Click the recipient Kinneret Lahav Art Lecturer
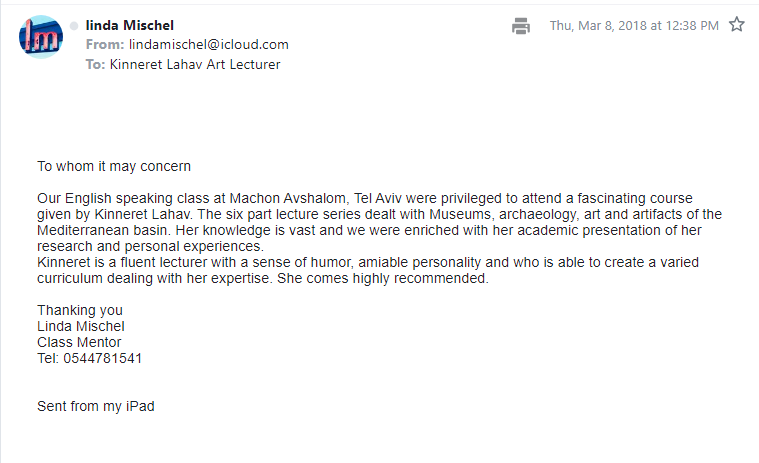The width and height of the screenshot is (759, 463). point(195,64)
